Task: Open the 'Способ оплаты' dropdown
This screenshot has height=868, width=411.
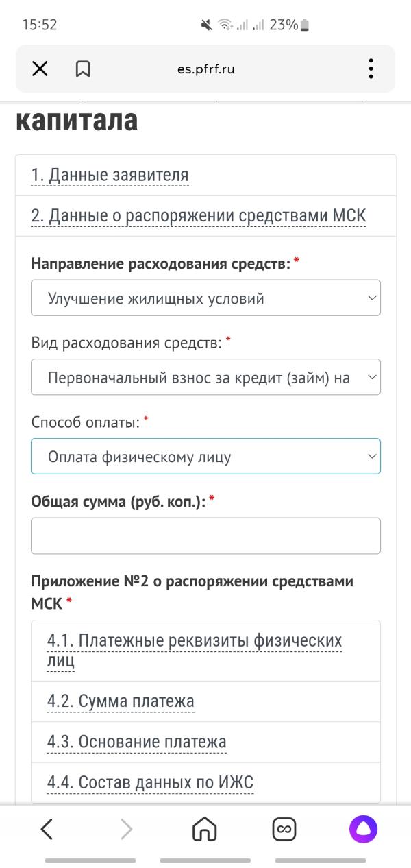Action: tap(206, 456)
